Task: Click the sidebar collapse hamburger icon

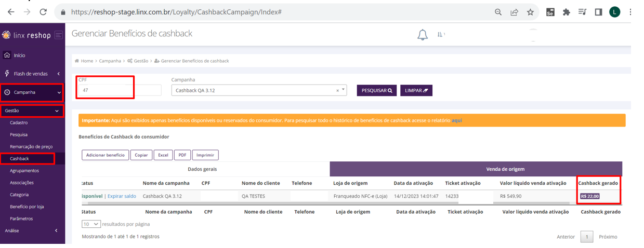Action: pyautogui.click(x=59, y=35)
